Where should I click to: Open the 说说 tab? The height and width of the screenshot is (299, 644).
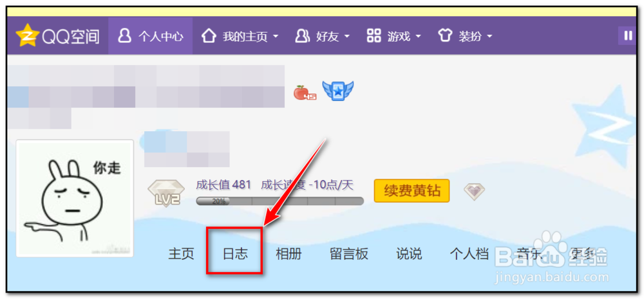(x=409, y=254)
